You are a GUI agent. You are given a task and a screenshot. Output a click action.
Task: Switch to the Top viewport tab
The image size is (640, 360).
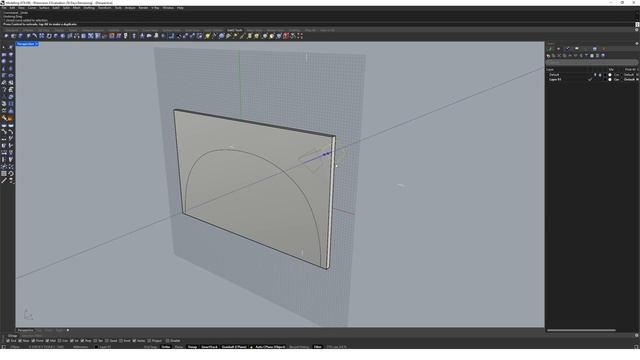[39, 330]
